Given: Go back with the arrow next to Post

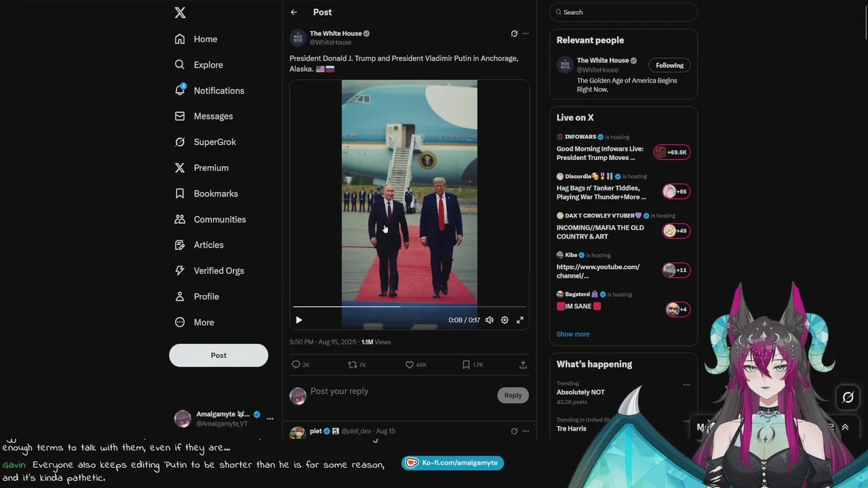Looking at the screenshot, I should coord(294,12).
